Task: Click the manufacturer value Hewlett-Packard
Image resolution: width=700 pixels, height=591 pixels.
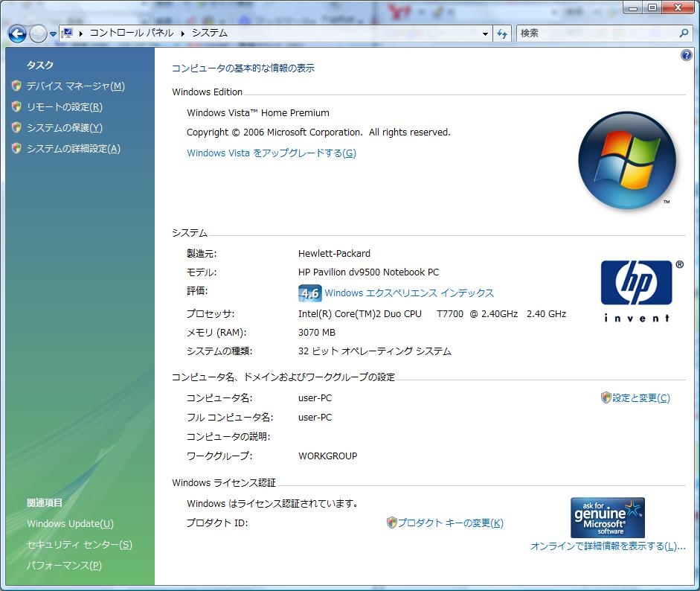Action: [x=334, y=254]
